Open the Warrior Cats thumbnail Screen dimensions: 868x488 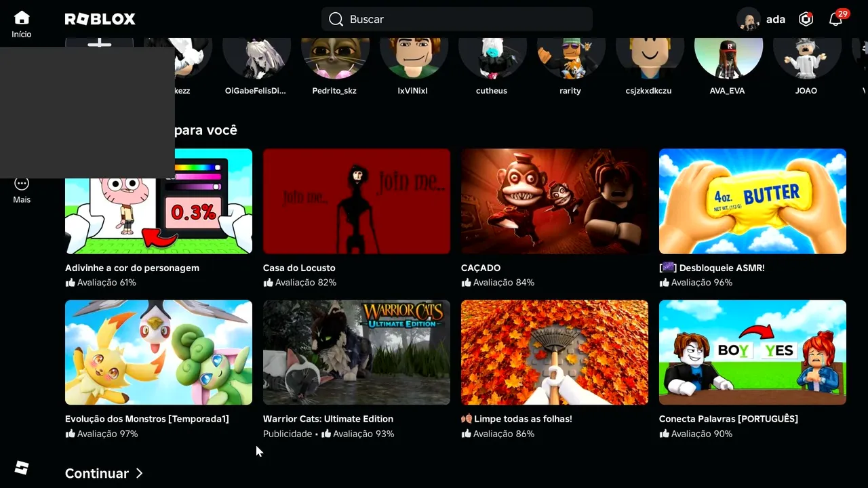[x=357, y=352]
